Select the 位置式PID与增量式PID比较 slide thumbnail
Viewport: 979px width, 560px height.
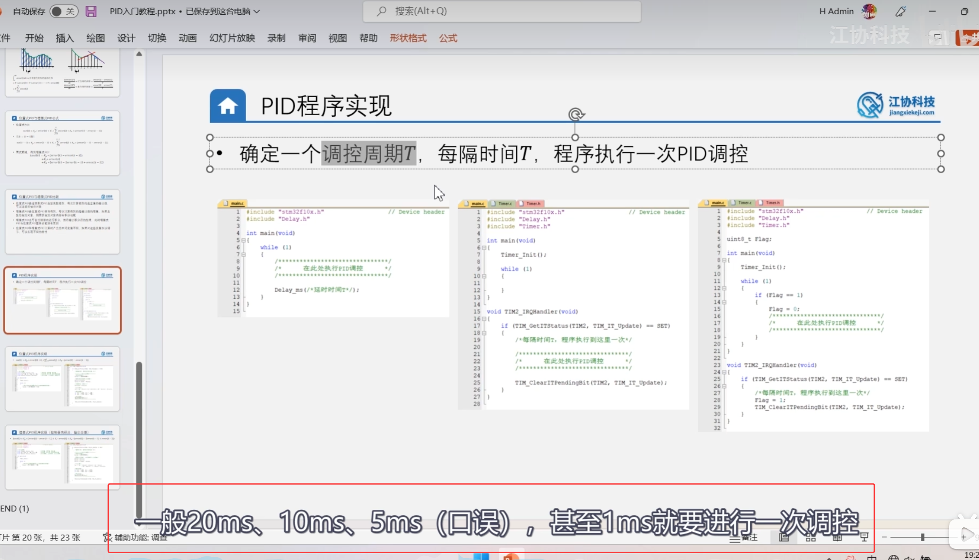[62, 221]
